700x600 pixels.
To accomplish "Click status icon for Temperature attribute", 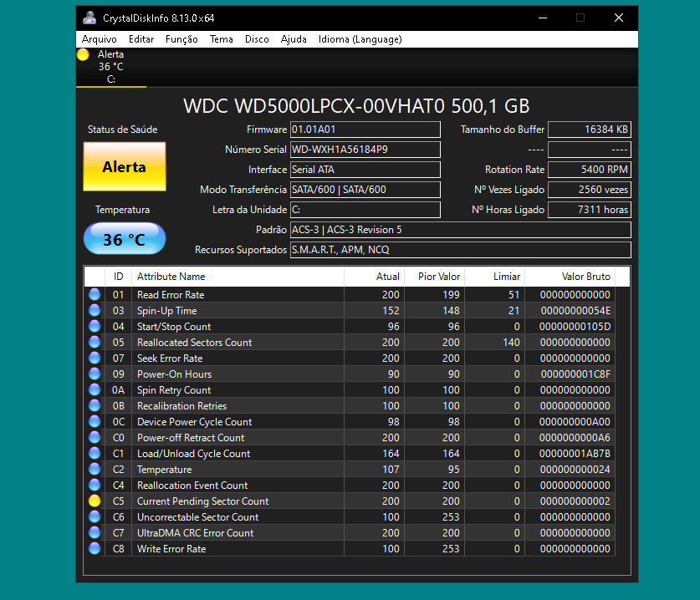I will coord(95,469).
